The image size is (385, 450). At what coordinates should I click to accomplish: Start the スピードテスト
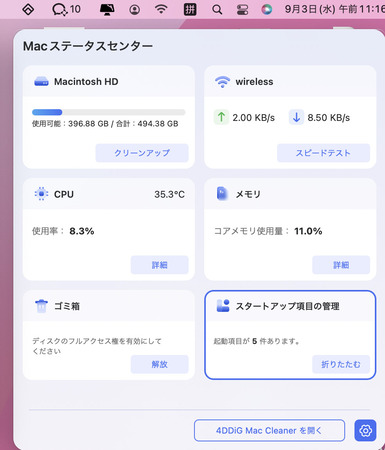coord(323,153)
